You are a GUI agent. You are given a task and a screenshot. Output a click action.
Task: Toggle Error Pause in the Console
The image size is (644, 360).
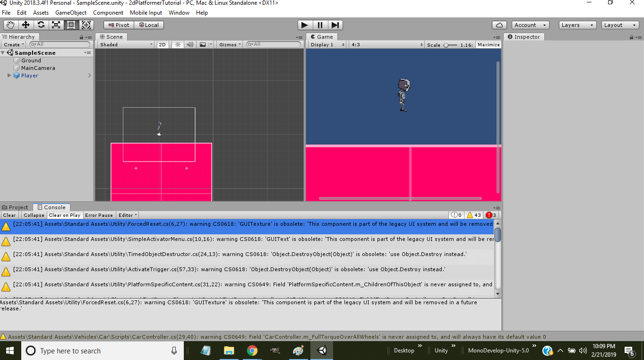point(99,215)
